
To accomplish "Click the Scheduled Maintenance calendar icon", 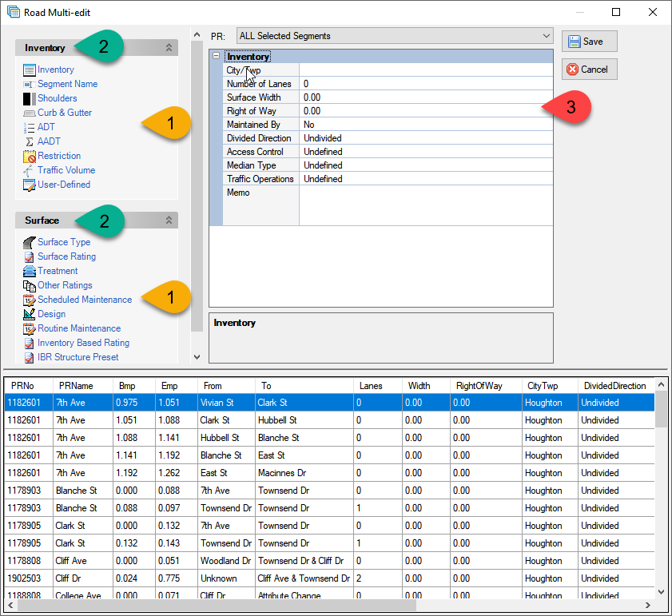I will 29,300.
